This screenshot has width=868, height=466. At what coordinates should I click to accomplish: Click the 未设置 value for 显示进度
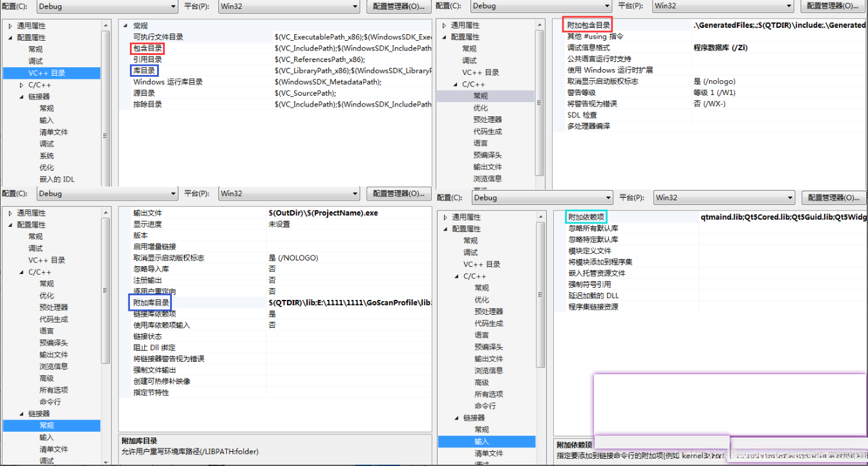click(279, 224)
